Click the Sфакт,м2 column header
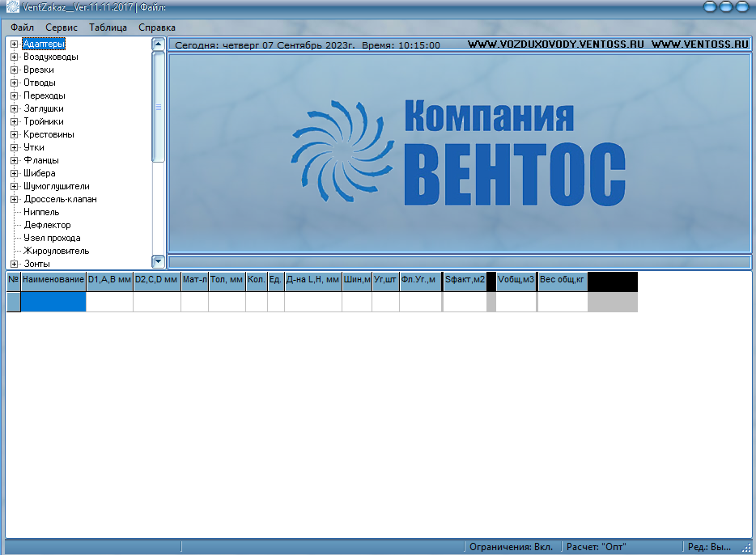This screenshot has width=756, height=555. [465, 282]
